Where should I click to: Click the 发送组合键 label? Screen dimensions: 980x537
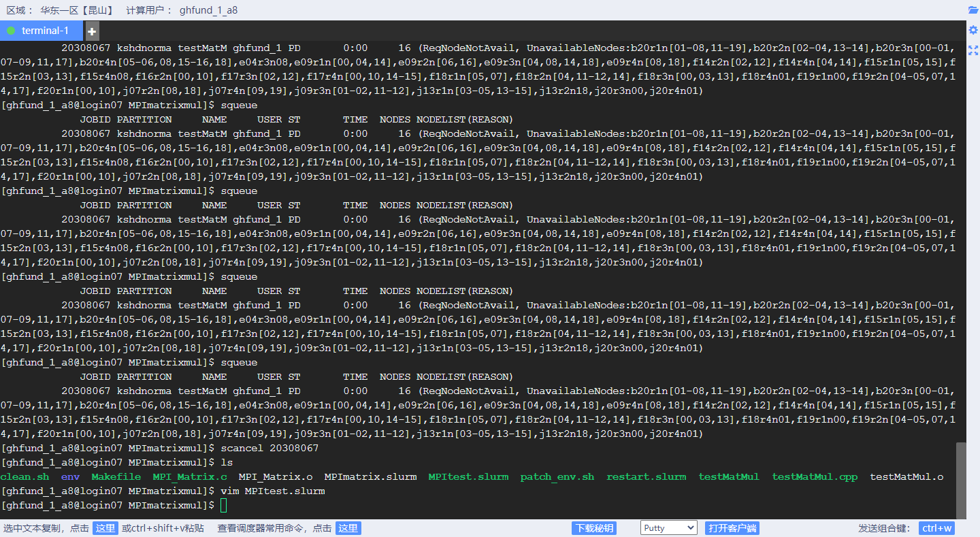(884, 528)
